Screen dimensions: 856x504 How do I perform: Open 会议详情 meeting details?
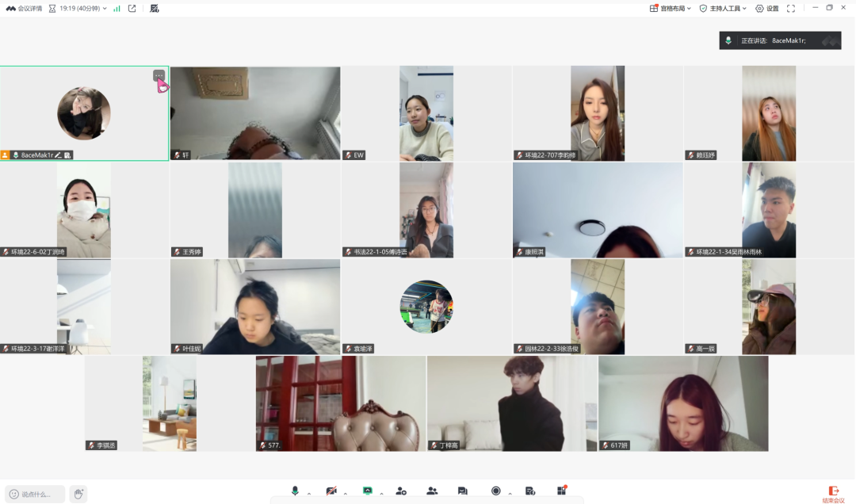pyautogui.click(x=24, y=8)
